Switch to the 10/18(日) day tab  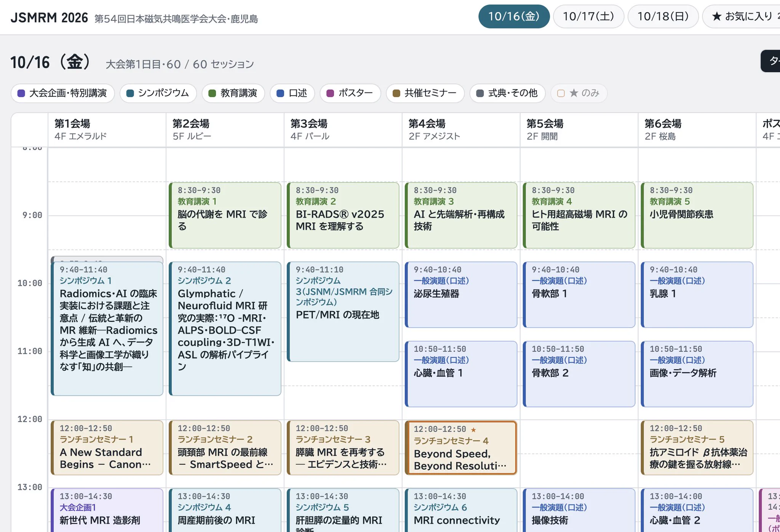click(x=663, y=16)
